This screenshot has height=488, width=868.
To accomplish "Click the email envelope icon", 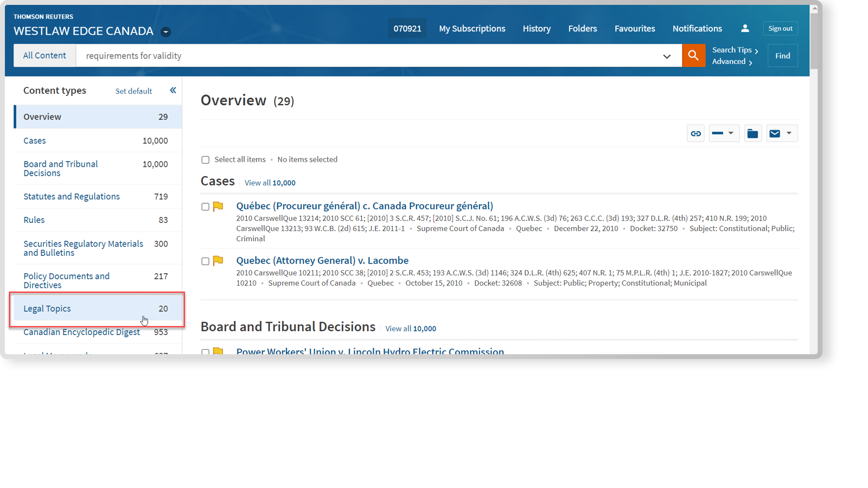I will pyautogui.click(x=775, y=133).
